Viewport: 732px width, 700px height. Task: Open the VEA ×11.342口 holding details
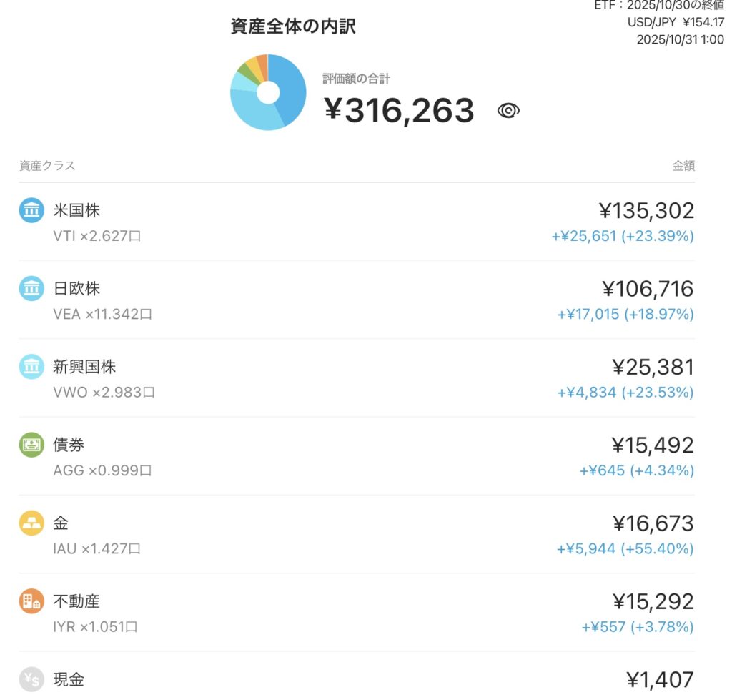point(103,314)
